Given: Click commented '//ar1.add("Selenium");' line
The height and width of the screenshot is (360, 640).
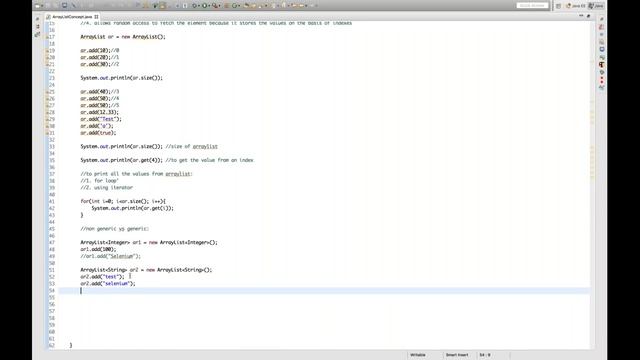Looking at the screenshot, I should (110, 256).
